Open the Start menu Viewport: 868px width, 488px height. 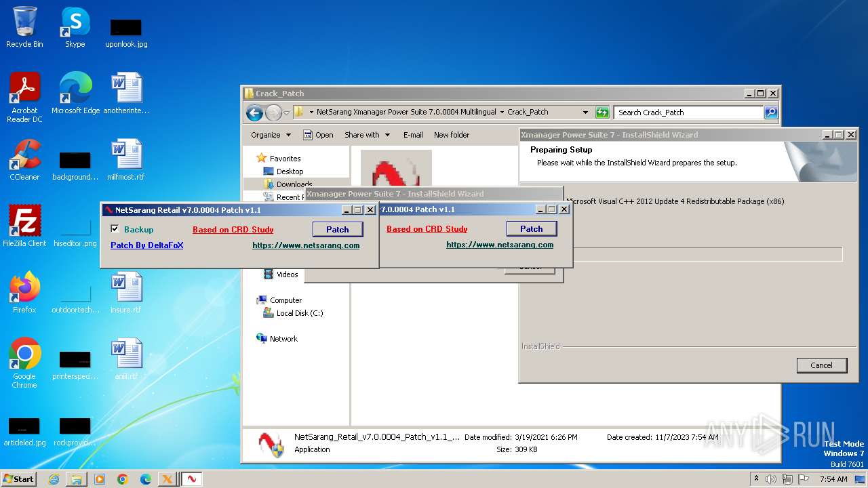pos(19,479)
